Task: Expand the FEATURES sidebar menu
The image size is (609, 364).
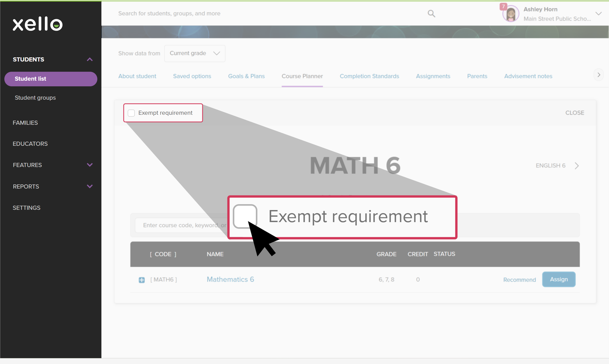Action: pos(90,165)
